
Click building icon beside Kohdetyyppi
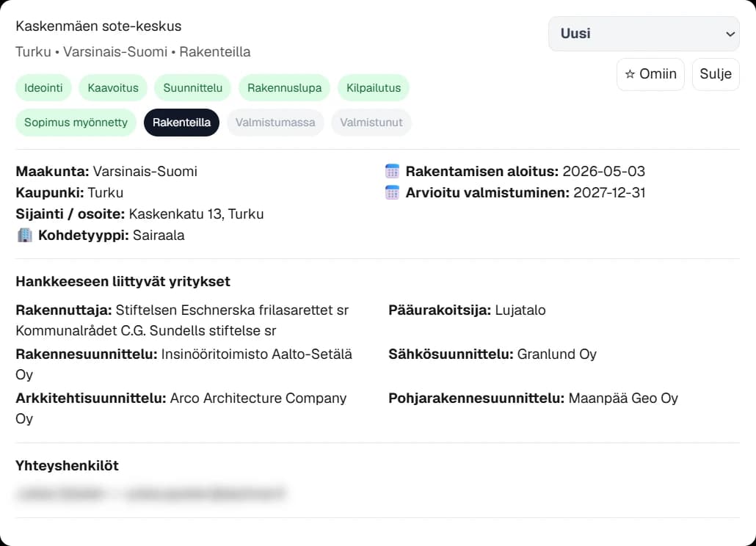(x=25, y=235)
